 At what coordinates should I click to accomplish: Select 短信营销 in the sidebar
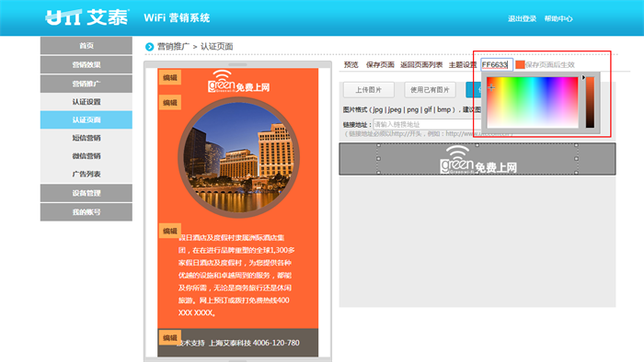[86, 138]
